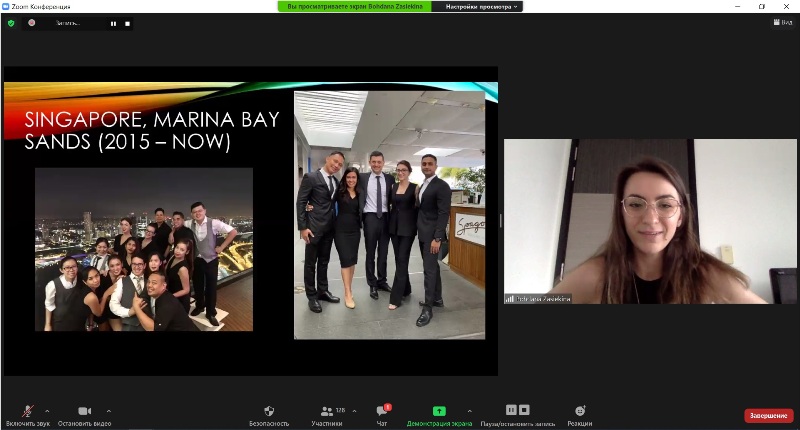Click the Zoom app icon in title bar
The image size is (800, 430).
(x=6, y=7)
